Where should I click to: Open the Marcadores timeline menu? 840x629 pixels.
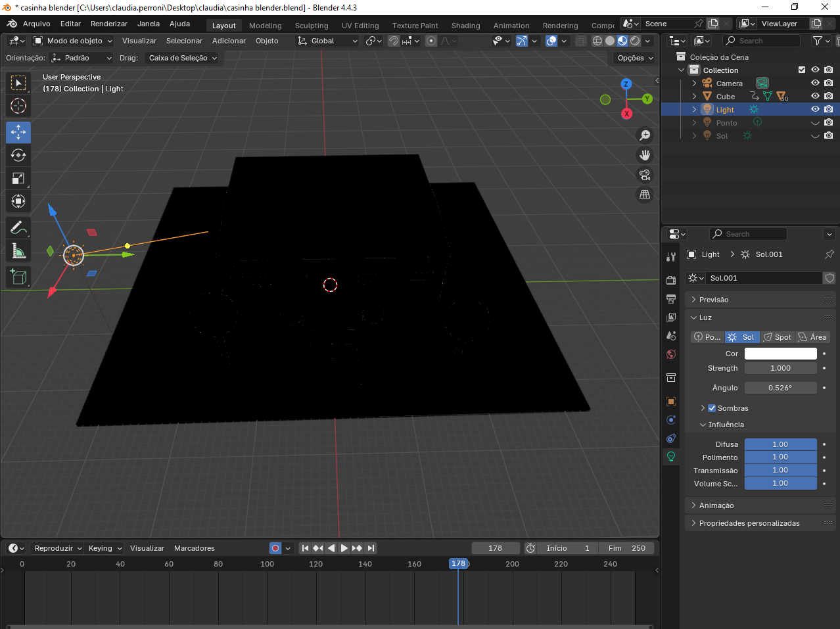(195, 548)
